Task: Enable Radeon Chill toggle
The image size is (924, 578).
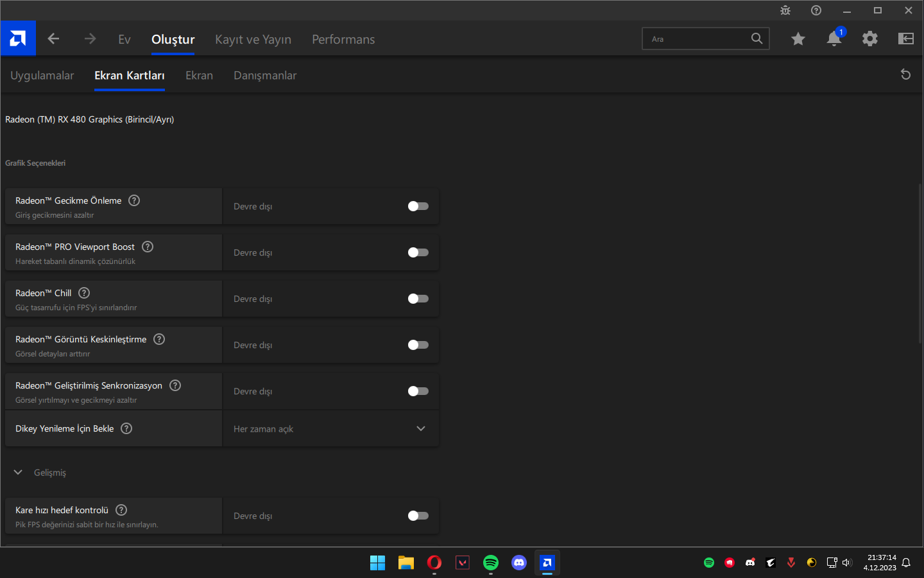Action: 418,299
